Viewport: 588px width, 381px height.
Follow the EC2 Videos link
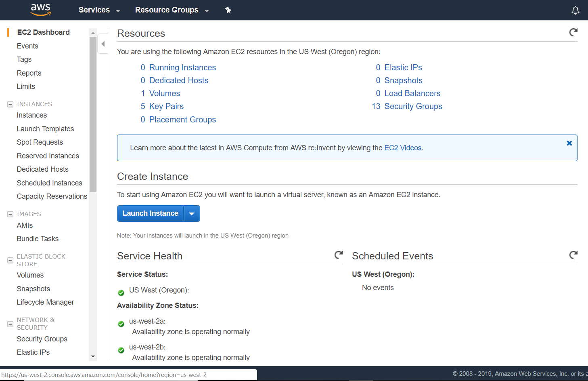[x=403, y=148]
